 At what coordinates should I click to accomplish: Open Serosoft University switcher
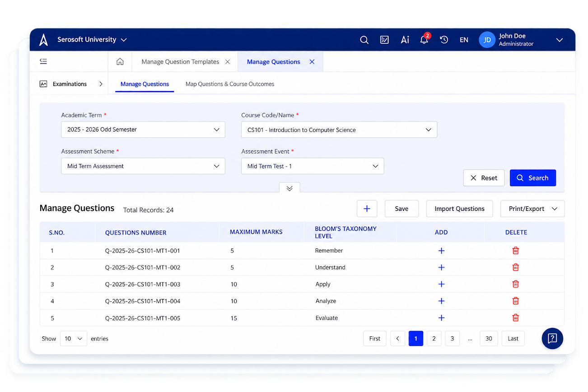(x=92, y=40)
